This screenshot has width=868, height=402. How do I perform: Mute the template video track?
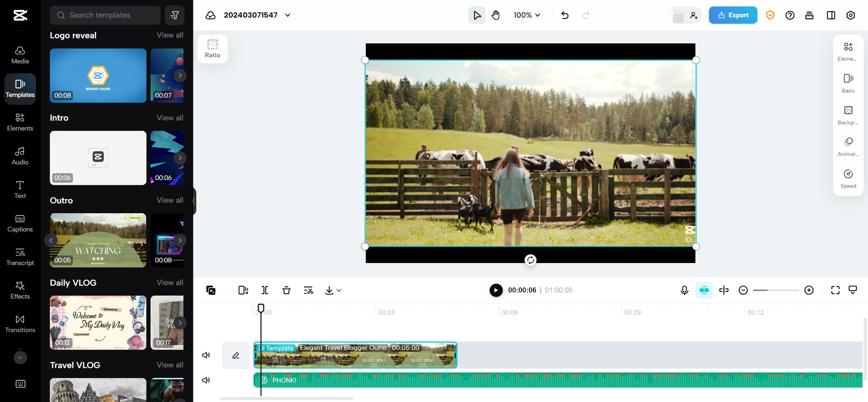[206, 355]
